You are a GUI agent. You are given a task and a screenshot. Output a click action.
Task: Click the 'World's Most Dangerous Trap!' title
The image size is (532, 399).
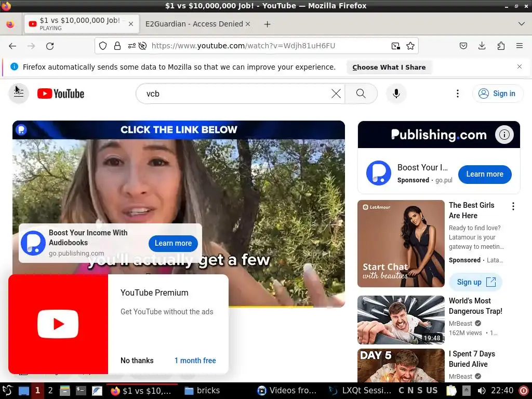[x=475, y=306]
